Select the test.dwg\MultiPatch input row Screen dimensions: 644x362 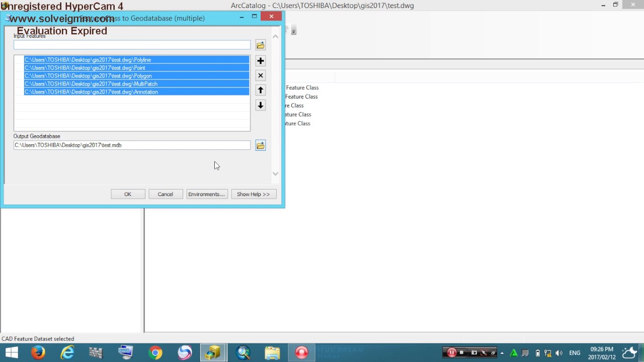(136, 84)
